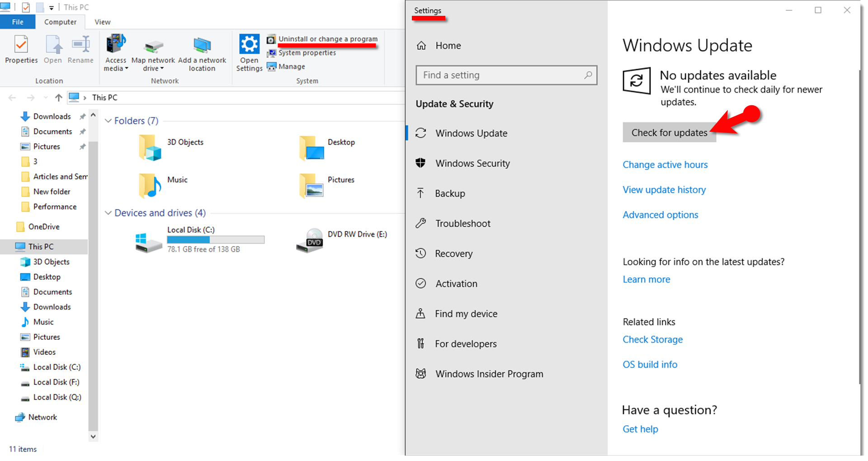
Task: Click Change active hours link
Action: [x=665, y=165]
